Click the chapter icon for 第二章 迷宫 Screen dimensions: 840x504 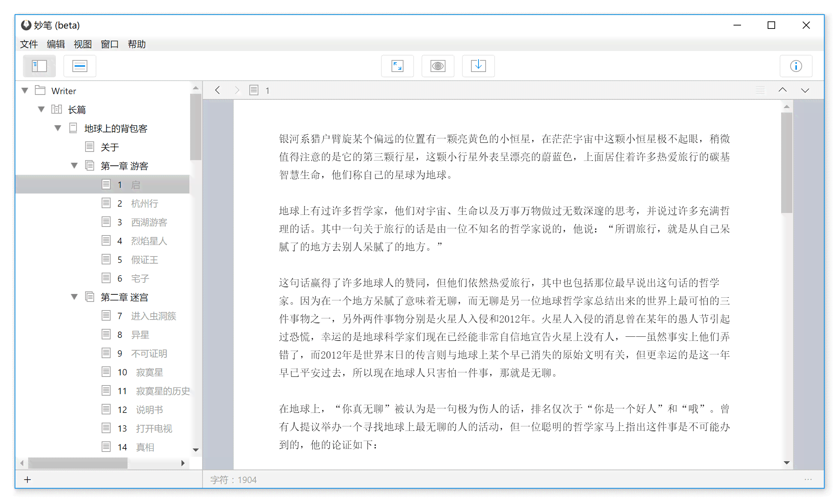pyautogui.click(x=90, y=297)
